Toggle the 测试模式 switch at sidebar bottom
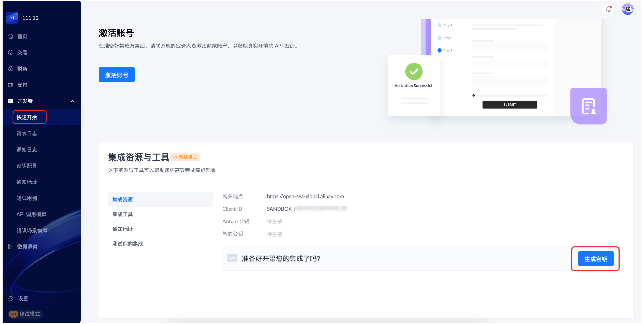 [x=14, y=314]
